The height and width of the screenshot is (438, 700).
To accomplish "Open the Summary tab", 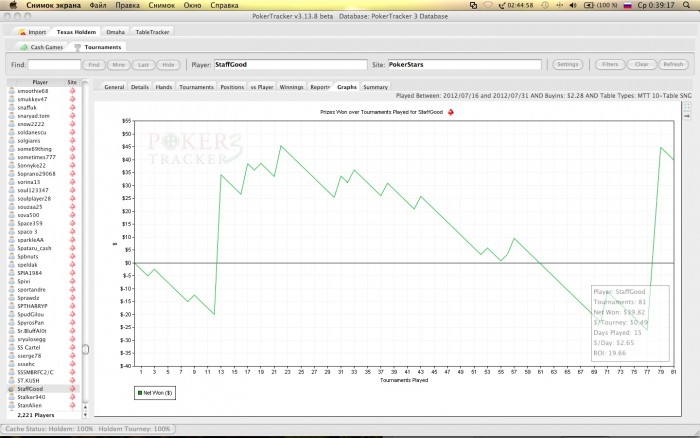I will [375, 87].
